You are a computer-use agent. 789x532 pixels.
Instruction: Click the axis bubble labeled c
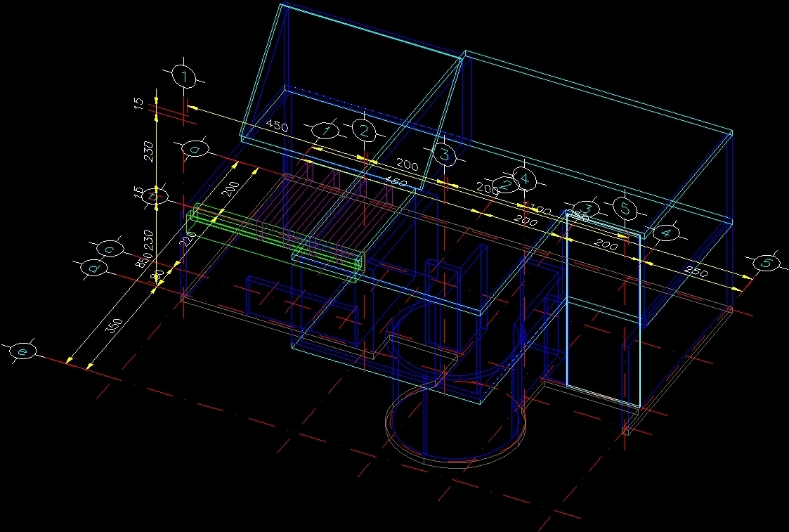pos(109,248)
